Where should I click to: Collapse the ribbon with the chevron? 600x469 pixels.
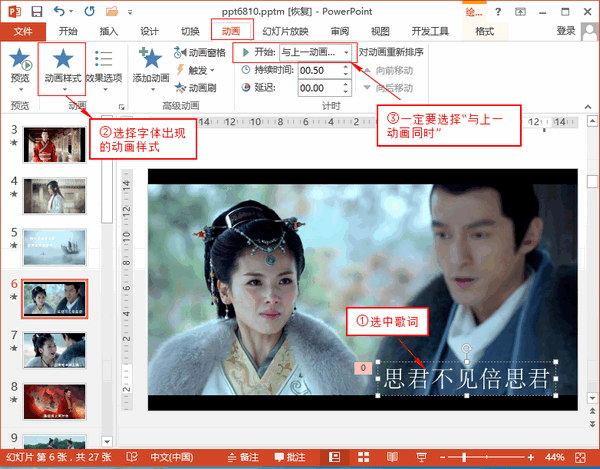click(588, 106)
